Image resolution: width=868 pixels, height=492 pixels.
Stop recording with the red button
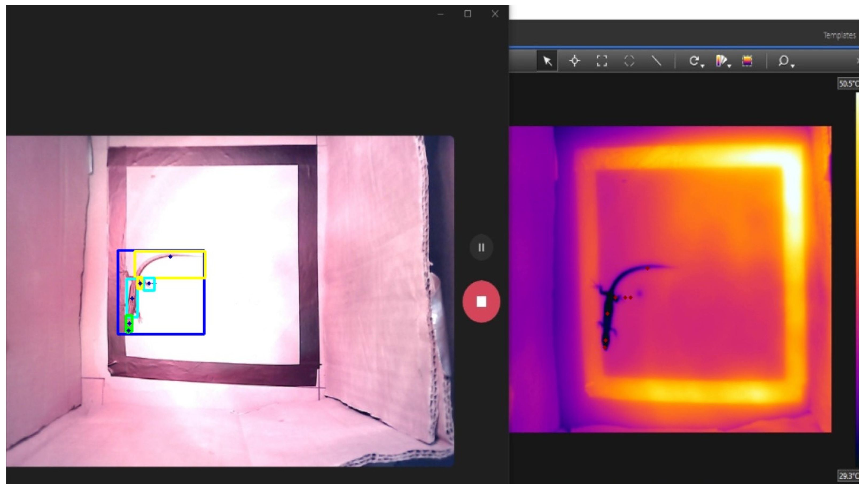click(481, 301)
